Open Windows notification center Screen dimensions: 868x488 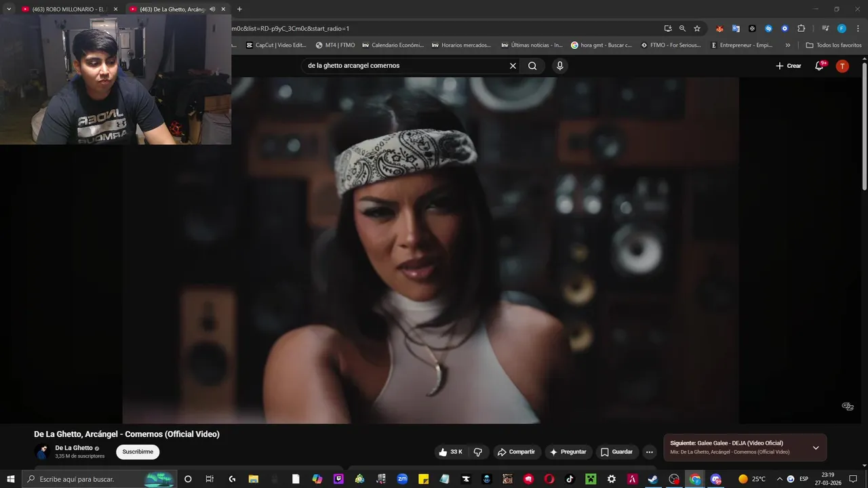853,479
